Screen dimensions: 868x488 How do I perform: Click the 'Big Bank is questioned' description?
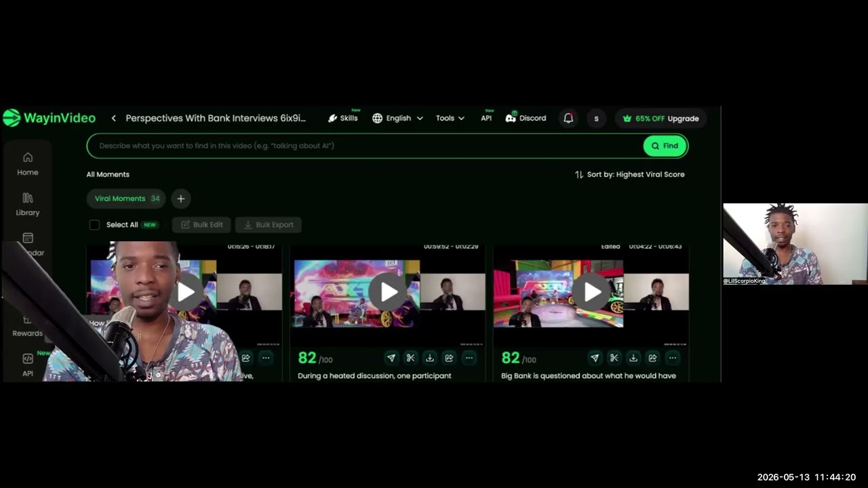tap(589, 375)
